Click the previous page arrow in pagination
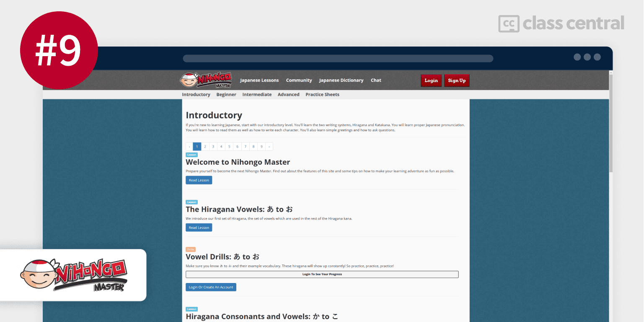 click(x=189, y=147)
